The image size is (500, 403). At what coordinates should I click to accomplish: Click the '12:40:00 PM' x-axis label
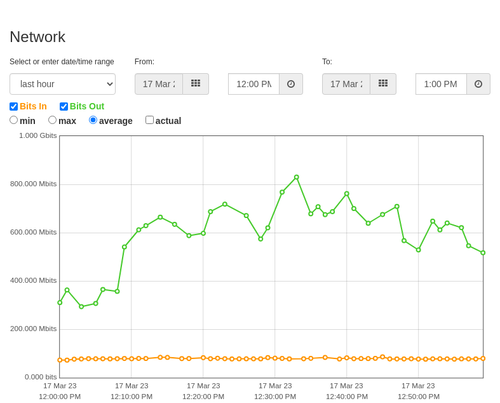click(x=347, y=397)
